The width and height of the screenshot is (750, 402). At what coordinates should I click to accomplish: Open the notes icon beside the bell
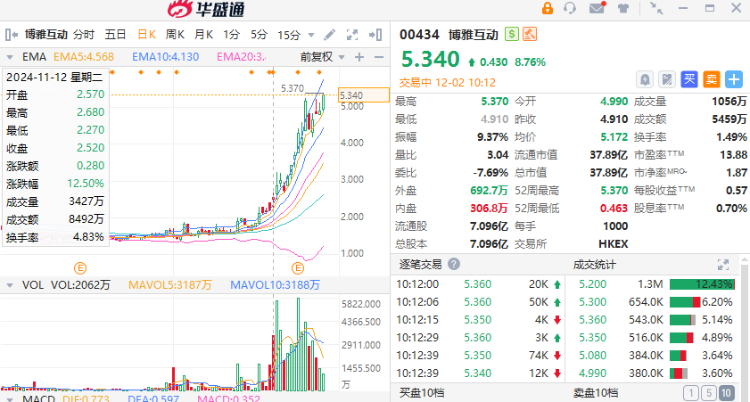(x=667, y=79)
